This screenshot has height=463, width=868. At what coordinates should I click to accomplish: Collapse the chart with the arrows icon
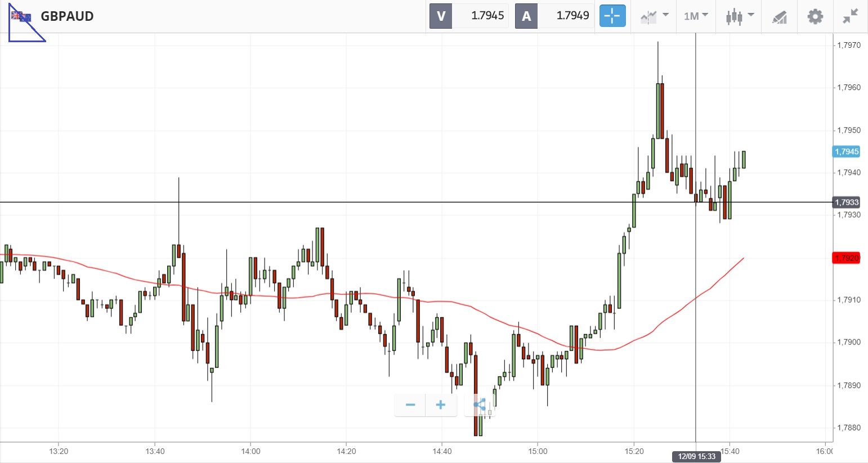851,16
